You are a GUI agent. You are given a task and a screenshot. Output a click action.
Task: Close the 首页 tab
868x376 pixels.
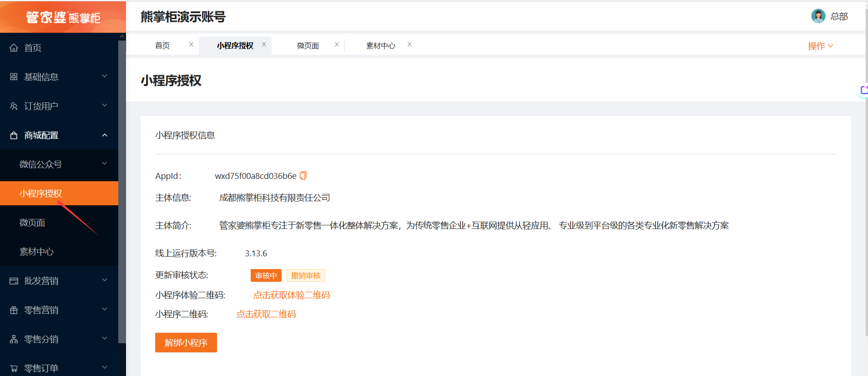[191, 44]
